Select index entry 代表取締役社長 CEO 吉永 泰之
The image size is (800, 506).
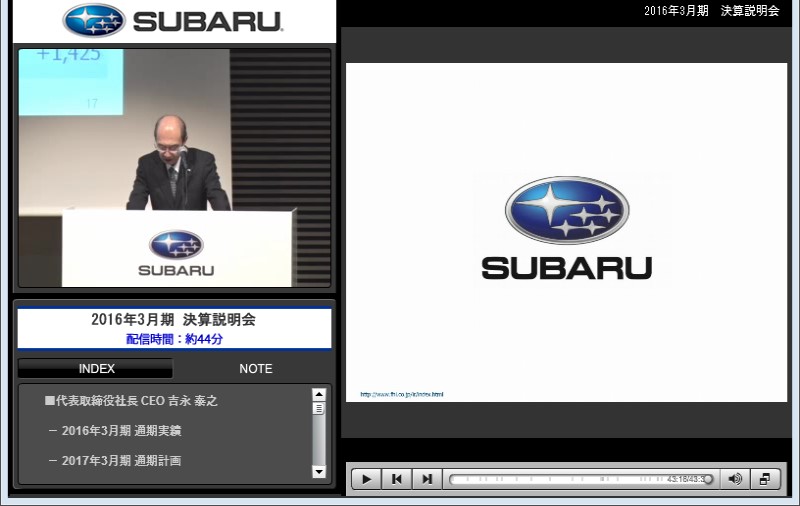(131, 401)
